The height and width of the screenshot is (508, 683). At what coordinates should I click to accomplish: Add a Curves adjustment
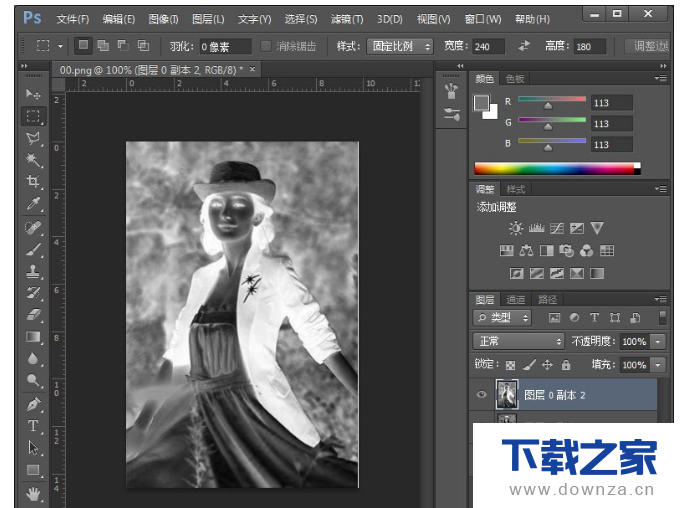coord(557,228)
